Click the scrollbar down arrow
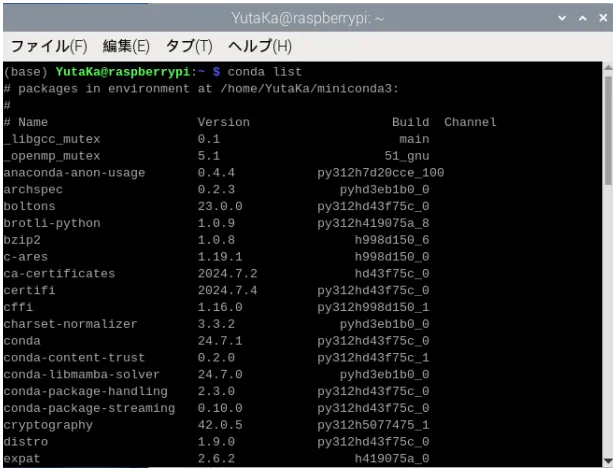This screenshot has width=616, height=471. pos(608,461)
